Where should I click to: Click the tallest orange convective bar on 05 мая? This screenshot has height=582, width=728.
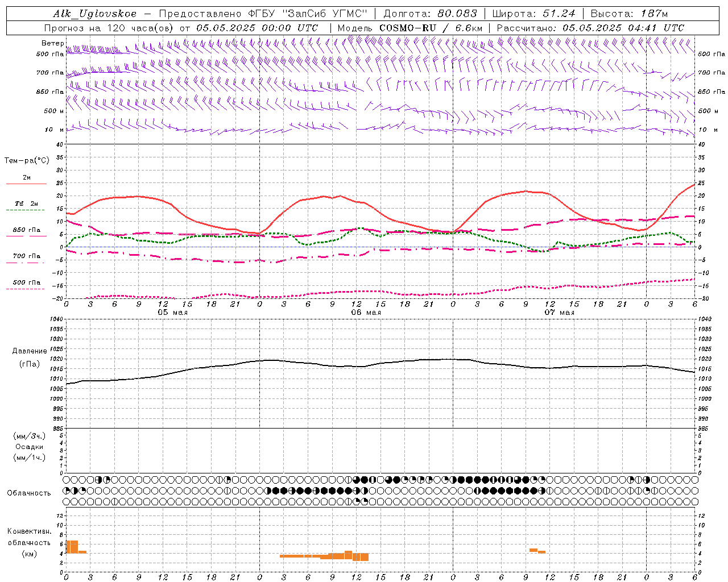(x=72, y=547)
